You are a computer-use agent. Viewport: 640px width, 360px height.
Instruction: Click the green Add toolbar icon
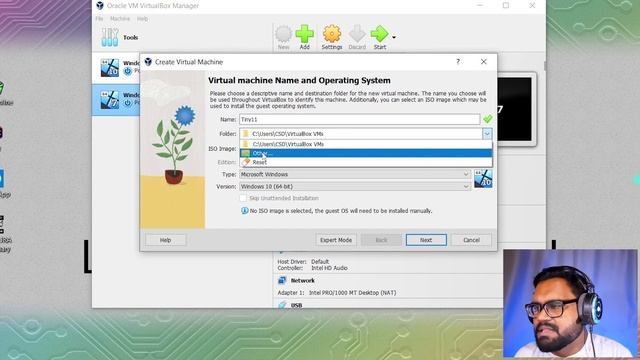304,37
